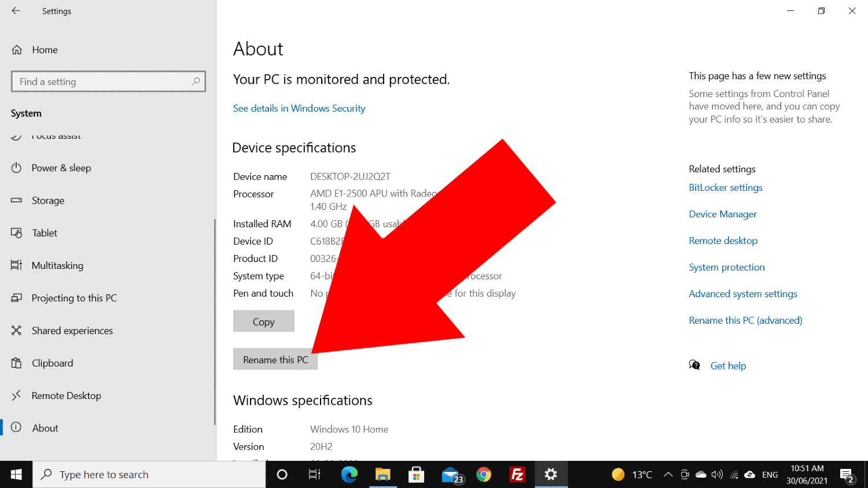Click the OneDrive cloud tray icon
This screenshot has width=868, height=488.
(x=701, y=475)
